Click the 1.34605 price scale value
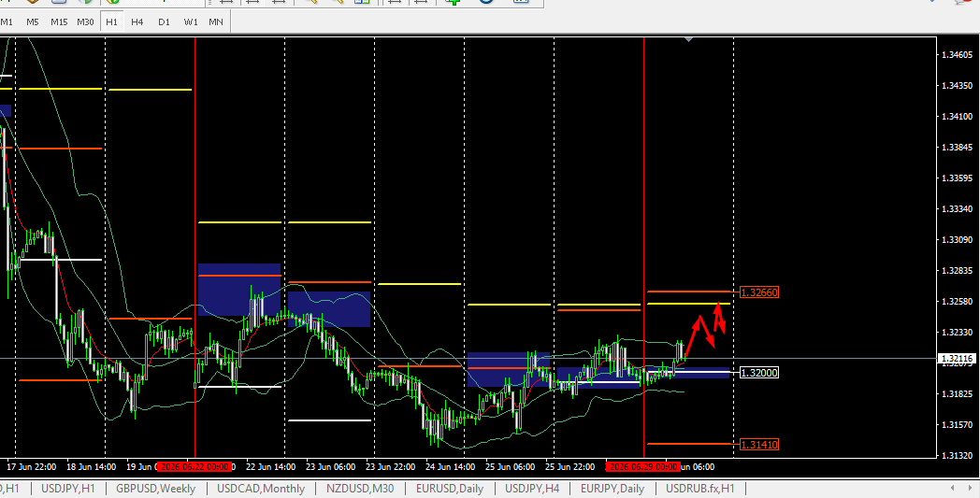Viewport: 980px width, 498px height. click(957, 55)
